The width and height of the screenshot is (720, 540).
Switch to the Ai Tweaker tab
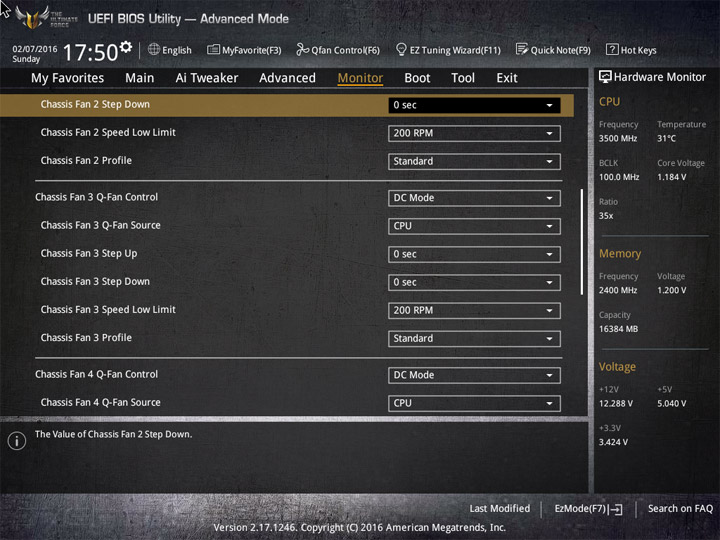[207, 78]
